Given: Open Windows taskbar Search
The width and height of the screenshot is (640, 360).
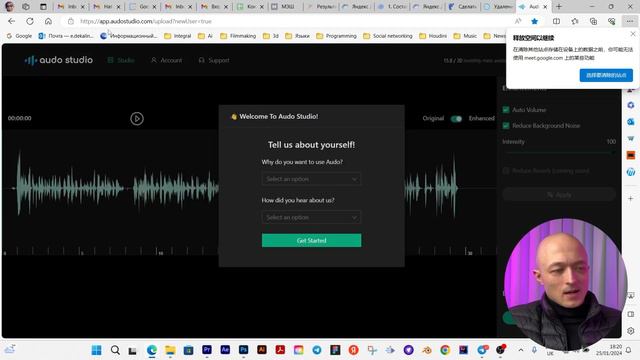Looking at the screenshot, I should click(115, 350).
